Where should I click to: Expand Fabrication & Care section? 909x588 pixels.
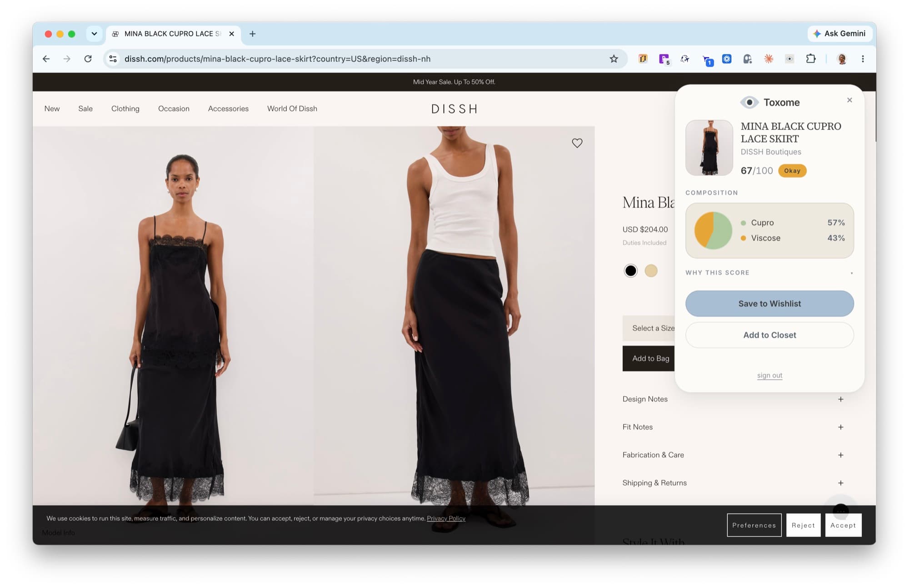[733, 455]
